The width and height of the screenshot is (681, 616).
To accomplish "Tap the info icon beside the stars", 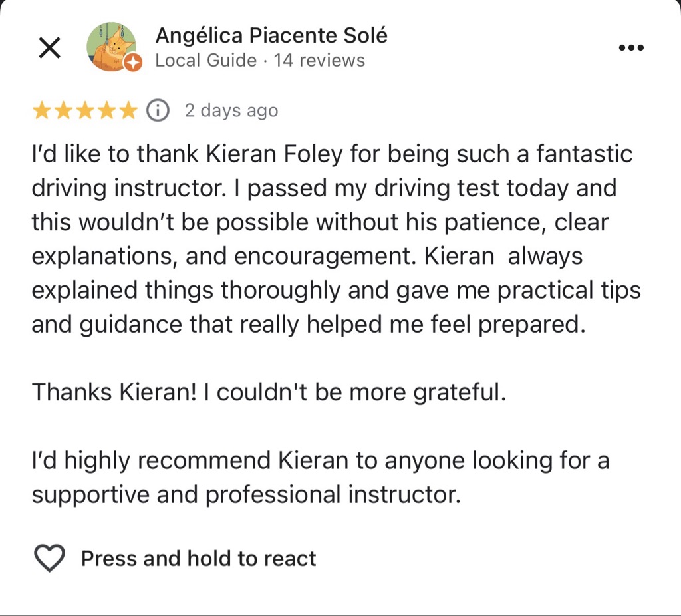I will pyautogui.click(x=158, y=110).
